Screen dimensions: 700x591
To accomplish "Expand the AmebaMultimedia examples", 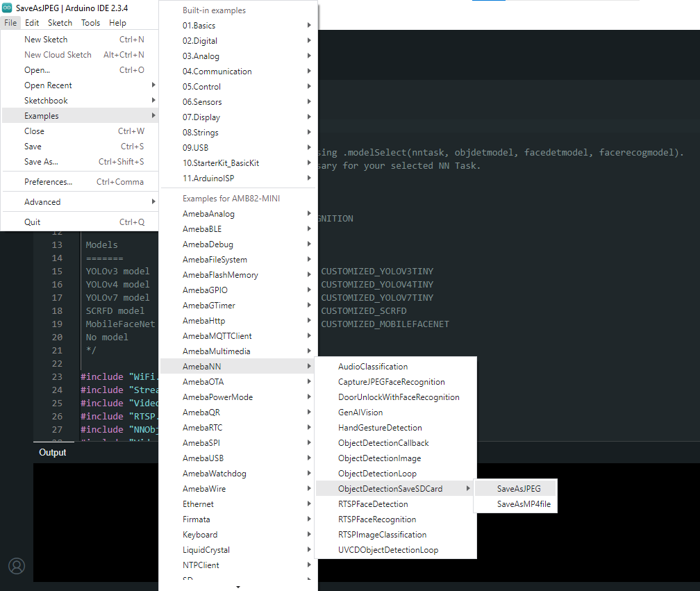I will pos(238,351).
